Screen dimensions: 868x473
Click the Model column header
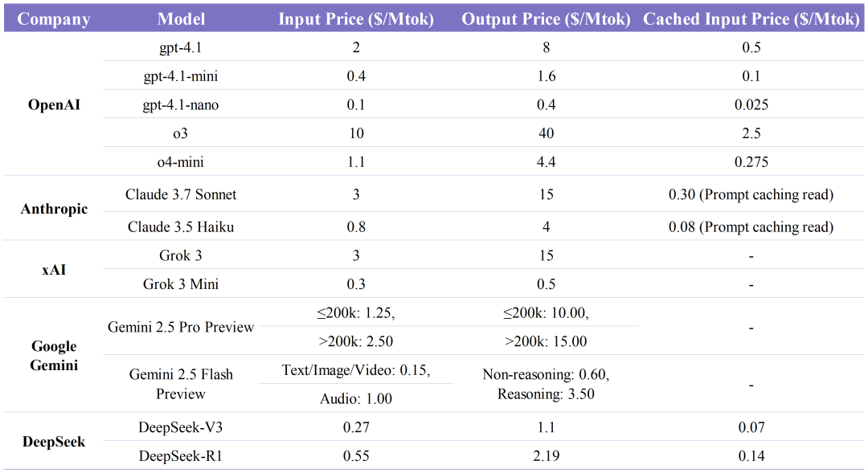click(181, 19)
